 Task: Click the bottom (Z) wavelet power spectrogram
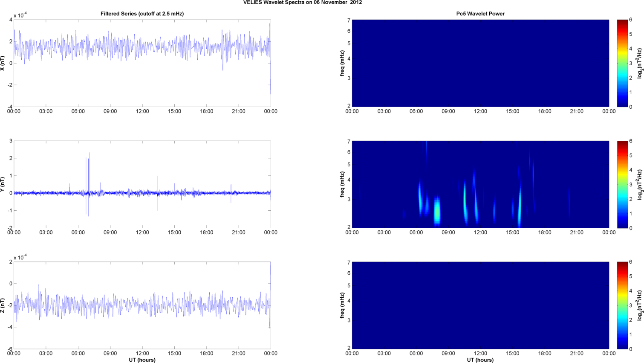(480, 305)
